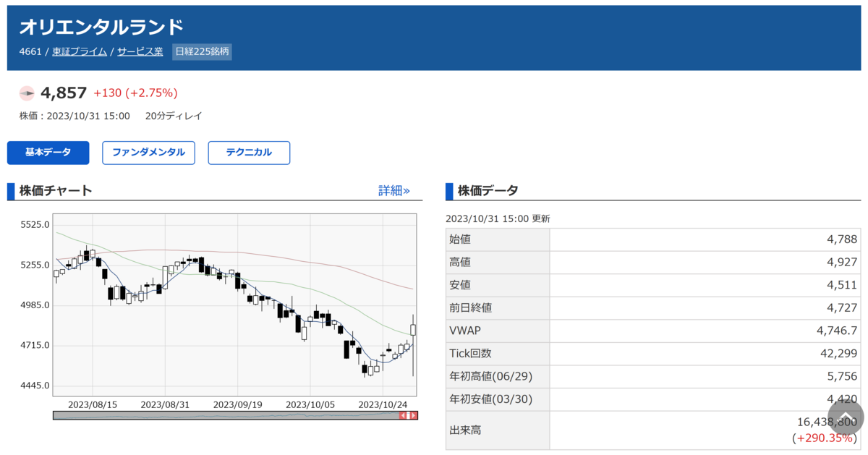This screenshot has height=455, width=868.
Task: Follow the サービス業 sector link
Action: pos(140,51)
